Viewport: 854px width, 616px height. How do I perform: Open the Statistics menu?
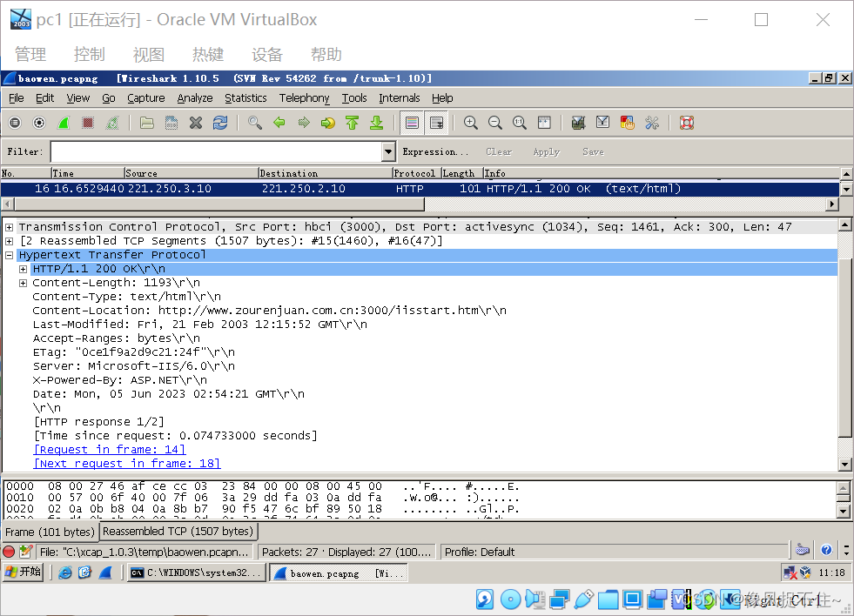245,98
